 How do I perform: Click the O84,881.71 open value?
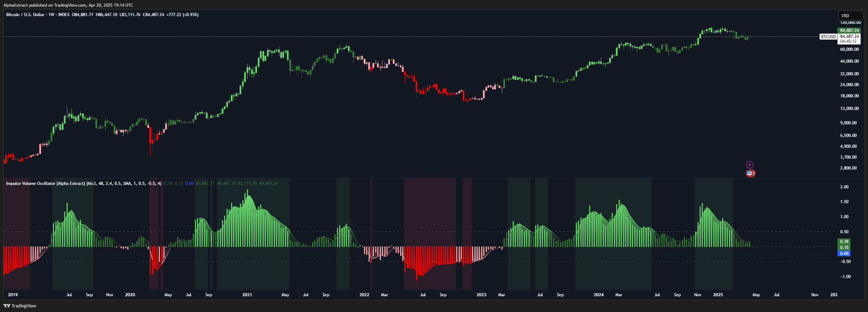(x=83, y=15)
